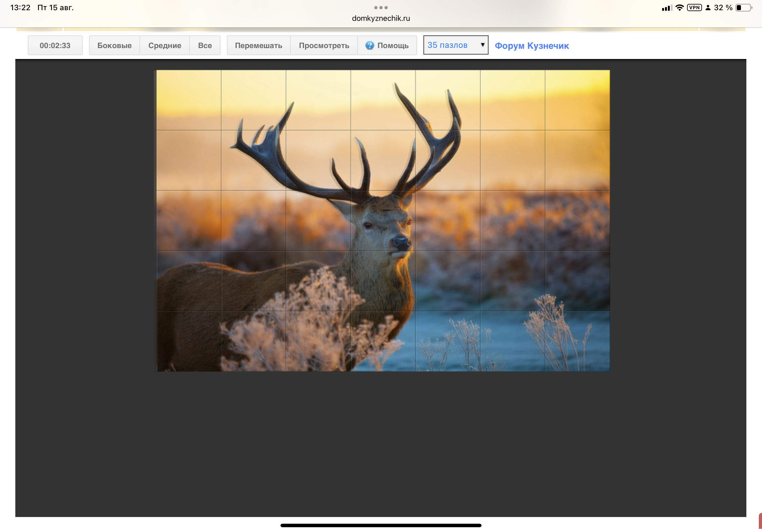This screenshot has height=532, width=762.
Task: Tap the domkyznechik.ru address bar
Action: tap(381, 18)
